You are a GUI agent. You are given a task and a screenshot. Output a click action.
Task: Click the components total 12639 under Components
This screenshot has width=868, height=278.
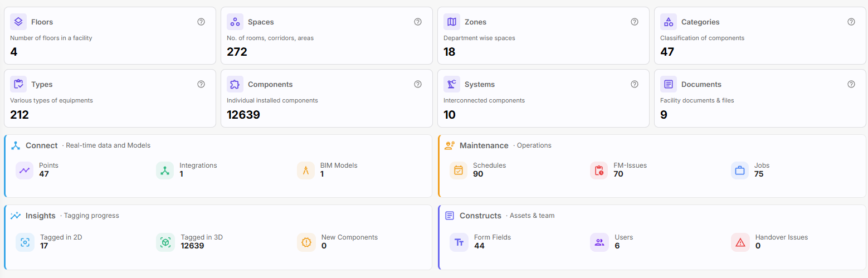click(x=243, y=115)
